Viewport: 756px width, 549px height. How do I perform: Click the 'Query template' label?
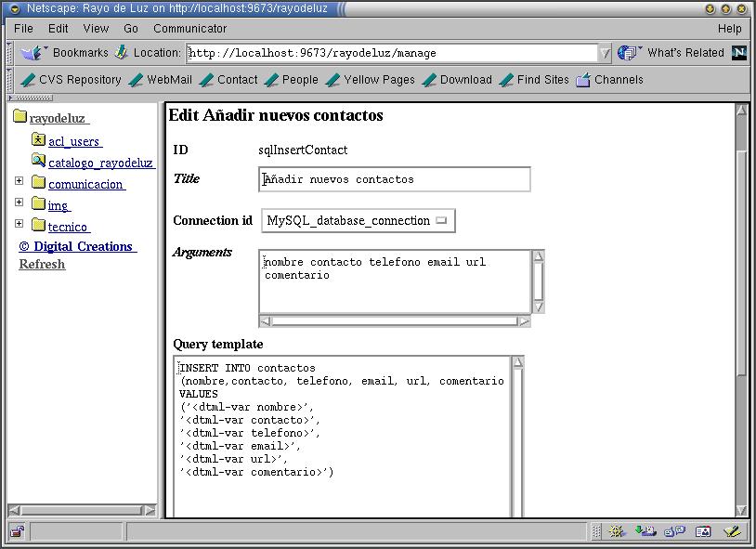pos(218,344)
